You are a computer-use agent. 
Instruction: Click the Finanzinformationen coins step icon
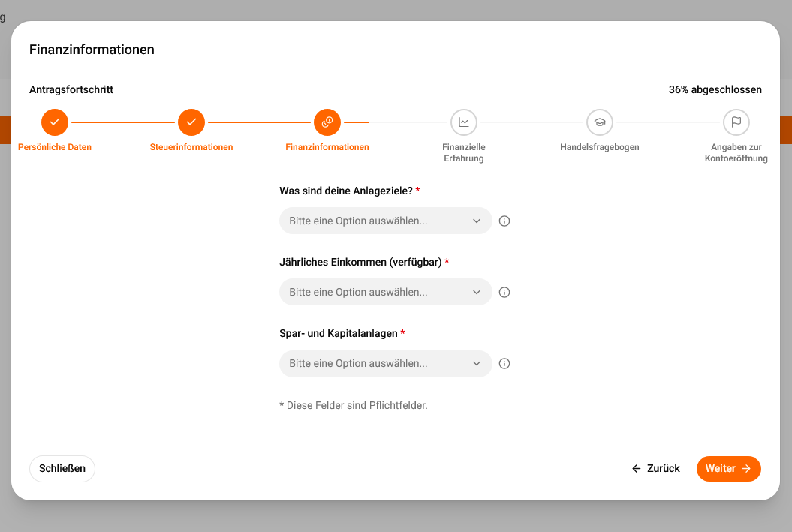tap(327, 122)
